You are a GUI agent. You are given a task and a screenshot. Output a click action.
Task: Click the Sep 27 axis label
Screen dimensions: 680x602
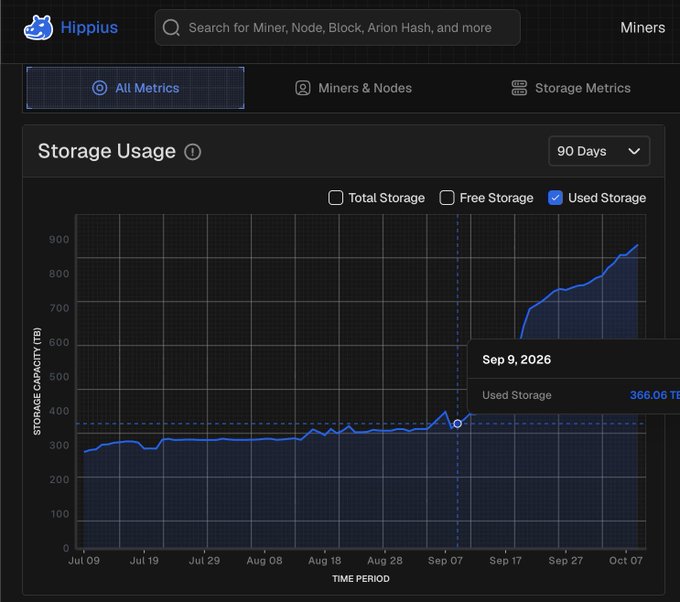tap(566, 560)
